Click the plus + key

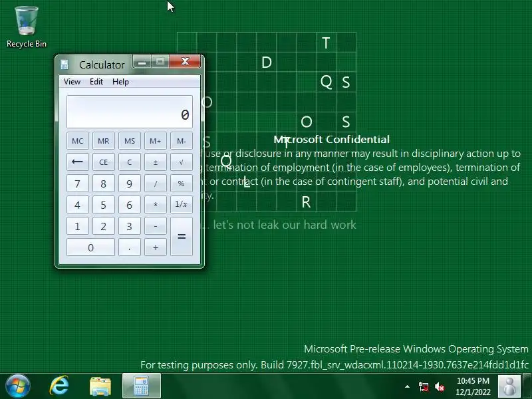[156, 247]
